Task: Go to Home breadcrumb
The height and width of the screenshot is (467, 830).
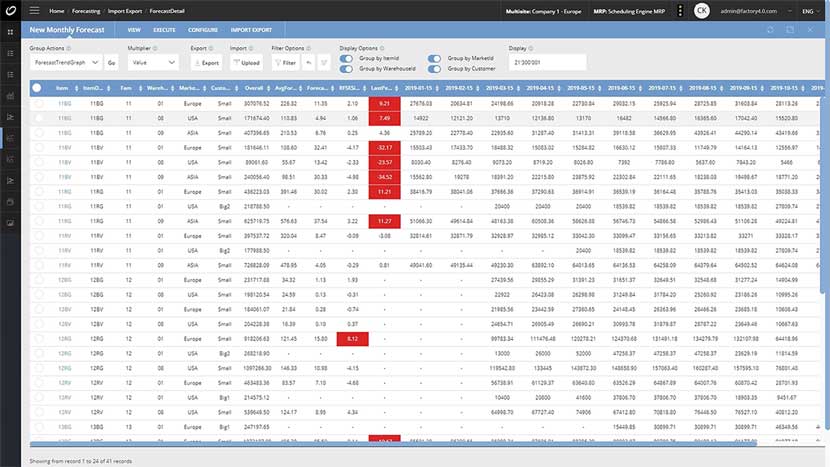Action: click(x=57, y=11)
